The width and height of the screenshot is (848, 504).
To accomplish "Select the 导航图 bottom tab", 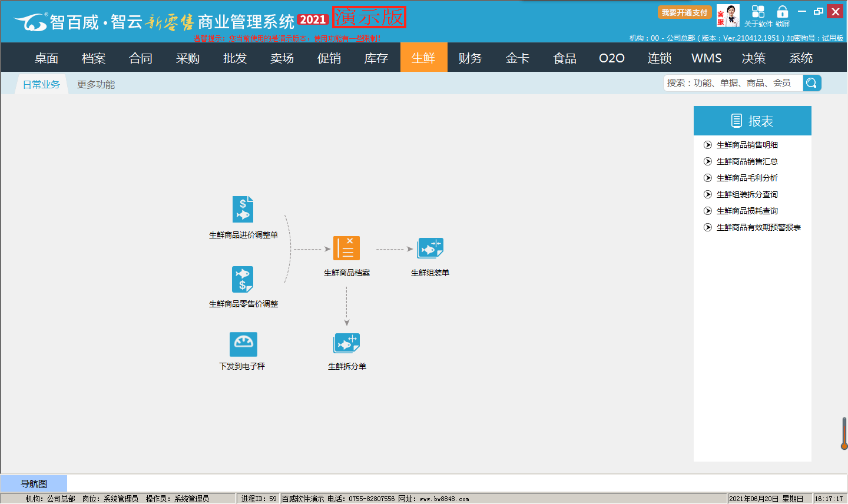I will pos(34,484).
